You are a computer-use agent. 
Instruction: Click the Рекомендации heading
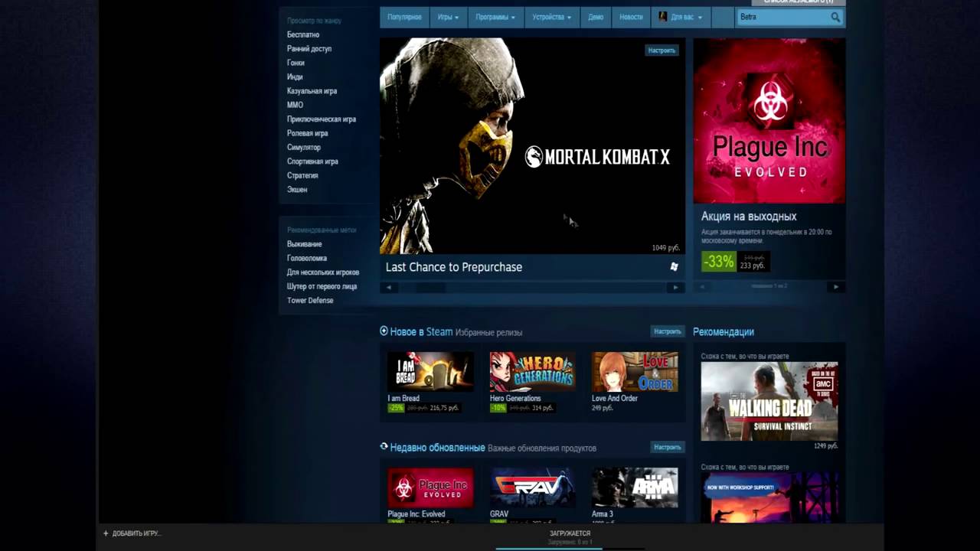tap(724, 332)
